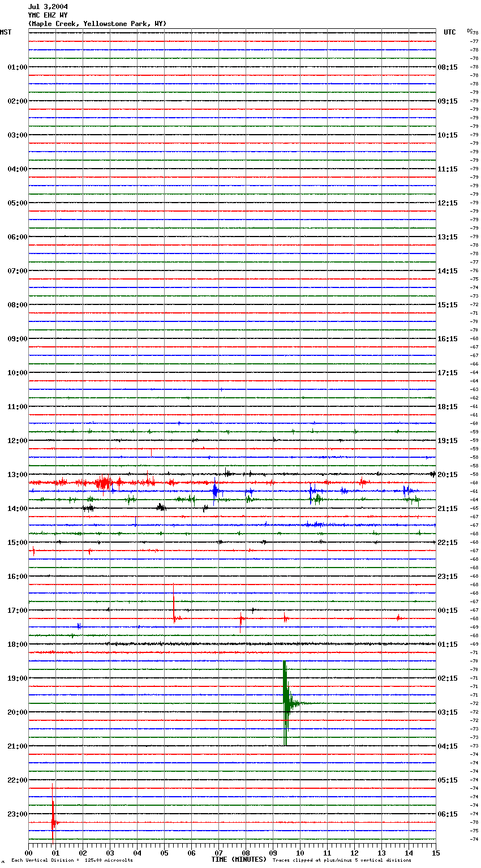Viewport: 481px width, 868px height.
Task: Click the 11:15 UTC time label
Action: click(448, 169)
